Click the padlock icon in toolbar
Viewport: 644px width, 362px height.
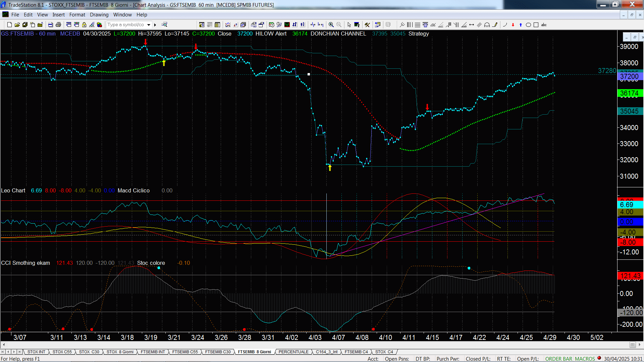tap(84, 24)
